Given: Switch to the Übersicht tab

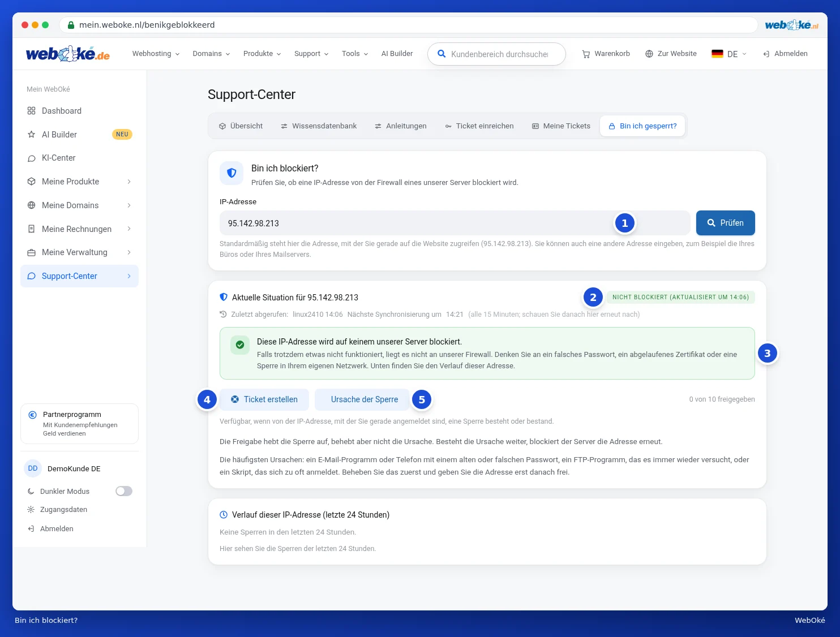Looking at the screenshot, I should [x=241, y=126].
